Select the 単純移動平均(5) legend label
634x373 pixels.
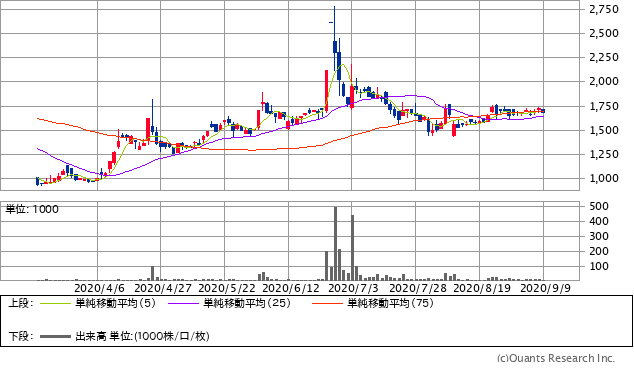pyautogui.click(x=115, y=303)
